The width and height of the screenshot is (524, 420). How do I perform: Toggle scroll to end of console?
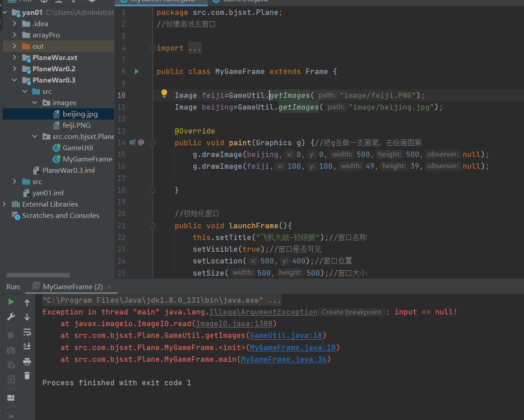(27, 346)
